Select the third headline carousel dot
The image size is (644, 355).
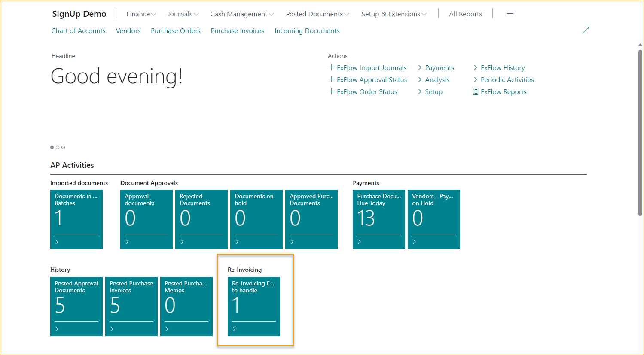coord(63,147)
